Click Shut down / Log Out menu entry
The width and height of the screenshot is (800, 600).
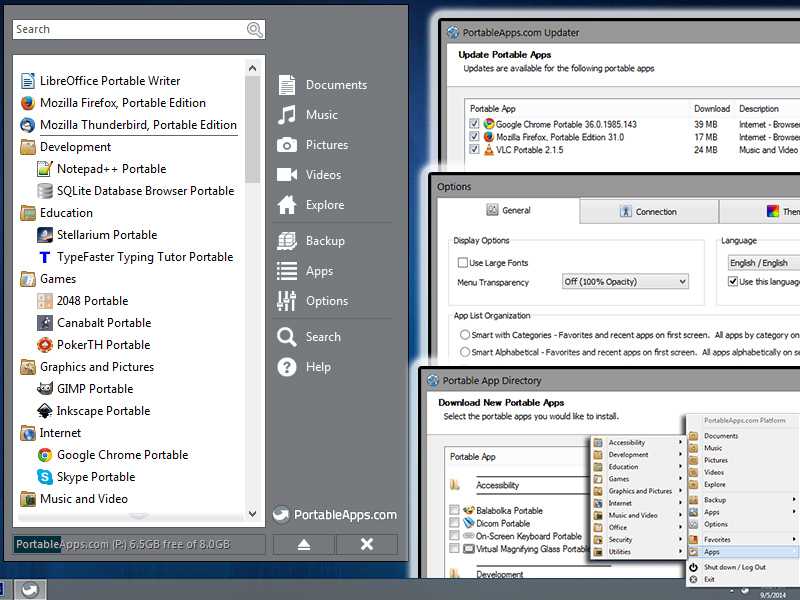click(x=734, y=567)
